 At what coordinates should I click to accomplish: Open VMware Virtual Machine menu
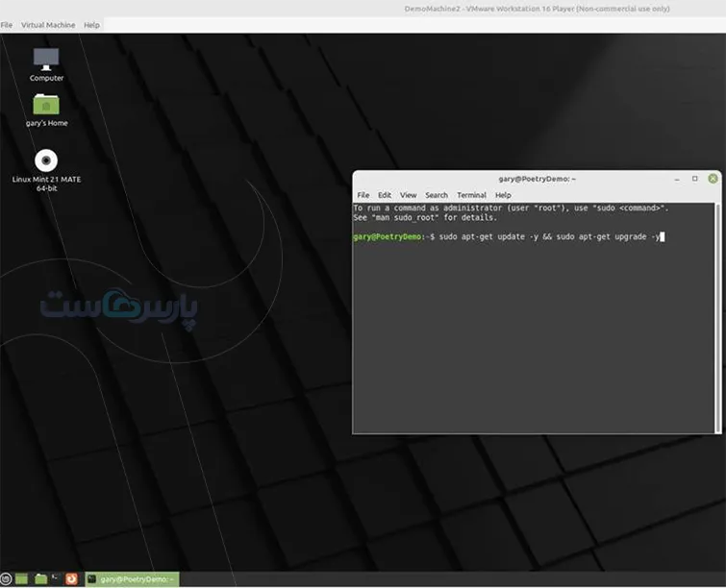48,25
